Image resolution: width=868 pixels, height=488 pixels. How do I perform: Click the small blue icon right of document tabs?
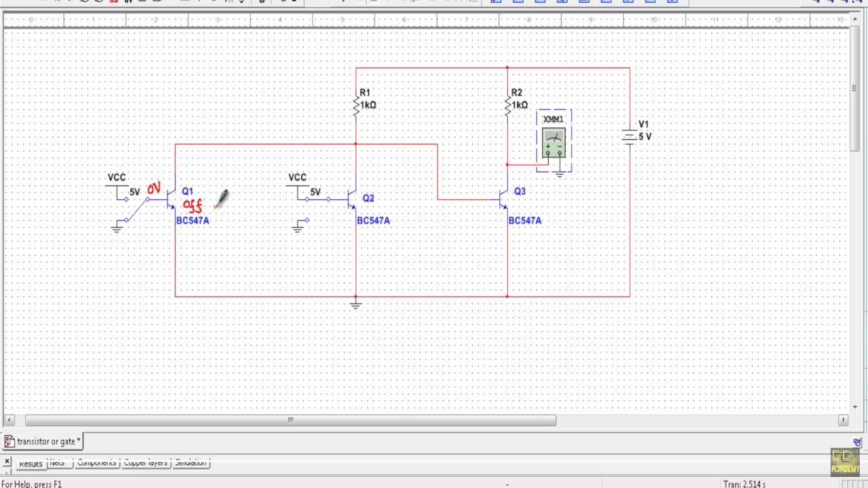[857, 443]
